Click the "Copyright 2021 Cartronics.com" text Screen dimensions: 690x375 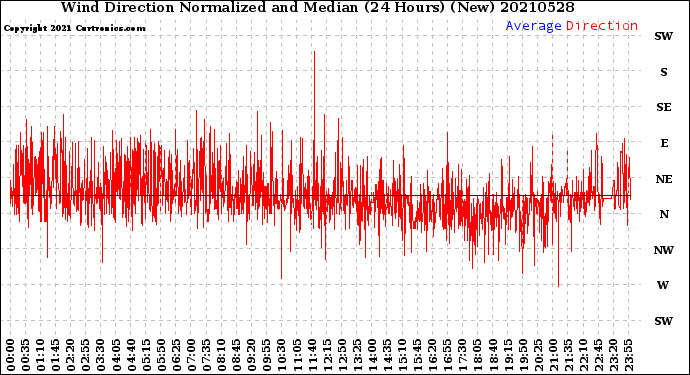point(75,28)
